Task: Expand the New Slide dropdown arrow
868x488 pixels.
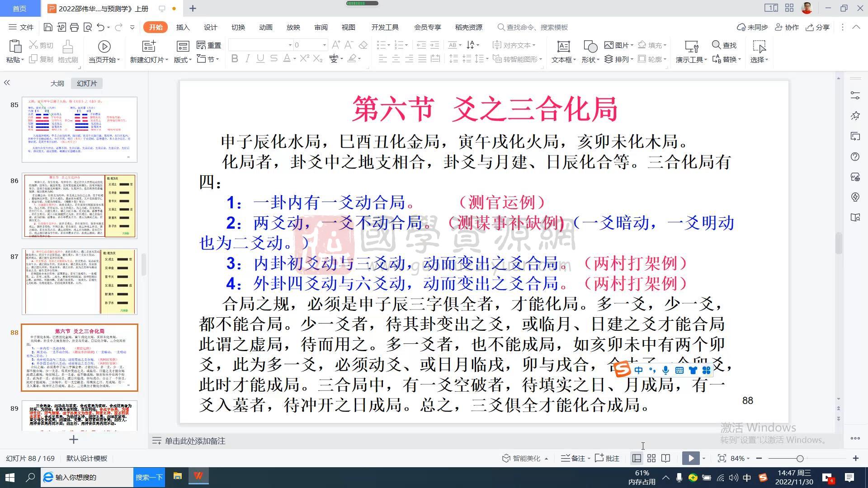Action: pyautogui.click(x=166, y=60)
